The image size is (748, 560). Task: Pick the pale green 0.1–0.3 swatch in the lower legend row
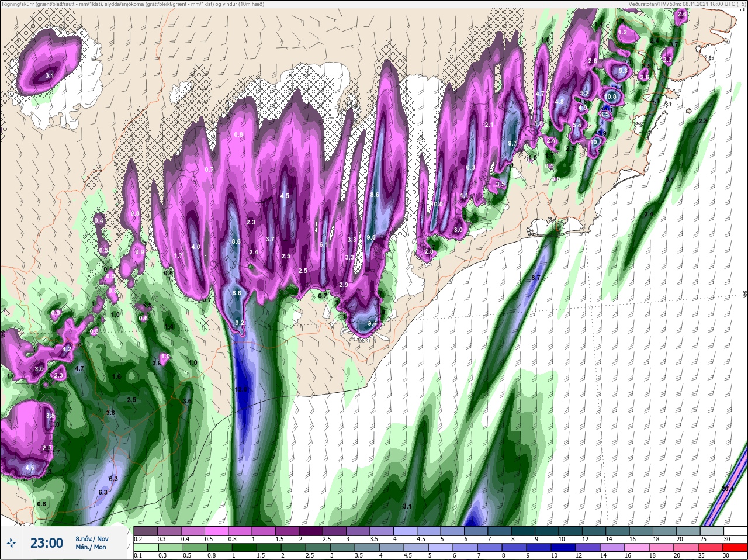[x=145, y=548]
